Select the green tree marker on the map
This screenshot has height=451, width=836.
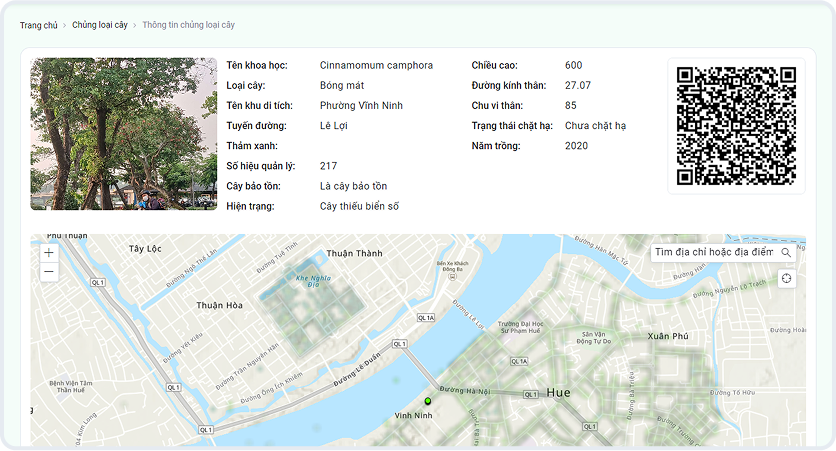coord(428,400)
